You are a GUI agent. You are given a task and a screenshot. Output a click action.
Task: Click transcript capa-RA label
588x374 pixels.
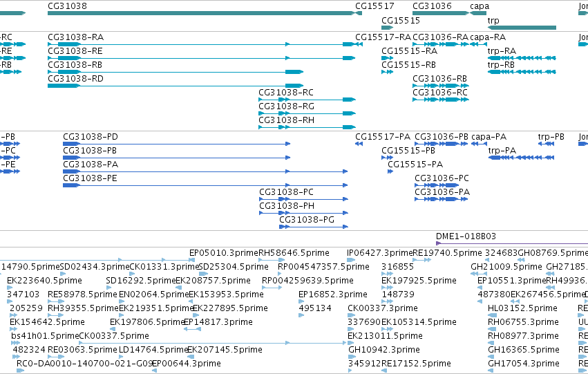pos(488,37)
